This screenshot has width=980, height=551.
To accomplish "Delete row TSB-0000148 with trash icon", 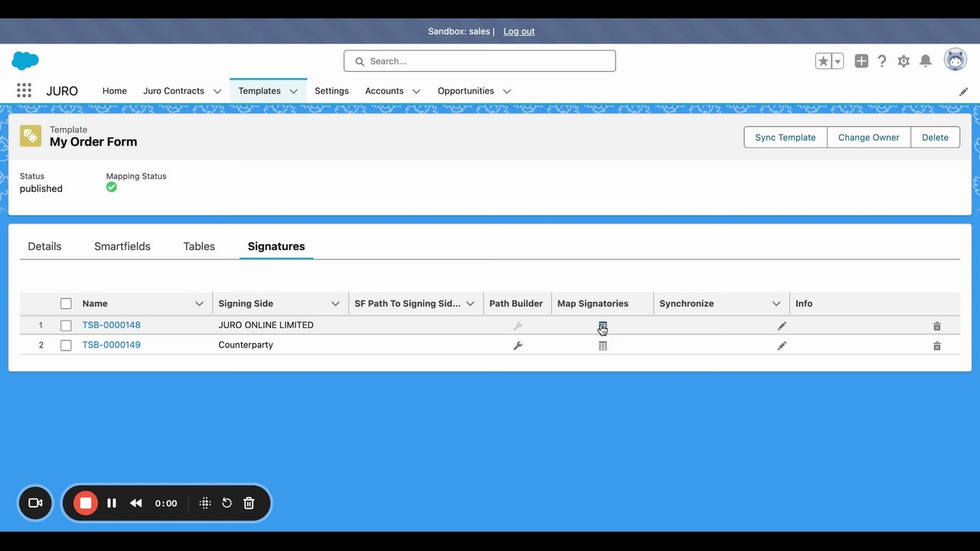I will coord(937,326).
